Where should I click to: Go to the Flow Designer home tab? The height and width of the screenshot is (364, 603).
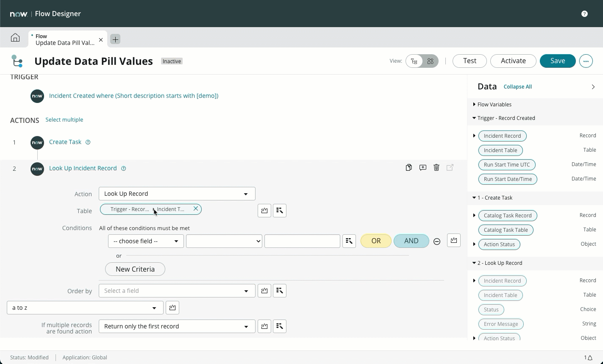(x=15, y=38)
